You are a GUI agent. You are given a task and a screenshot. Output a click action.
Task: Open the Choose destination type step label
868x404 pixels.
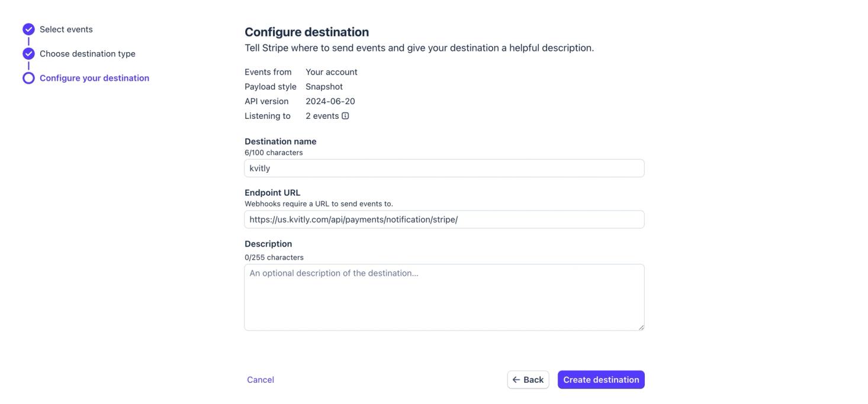(87, 54)
